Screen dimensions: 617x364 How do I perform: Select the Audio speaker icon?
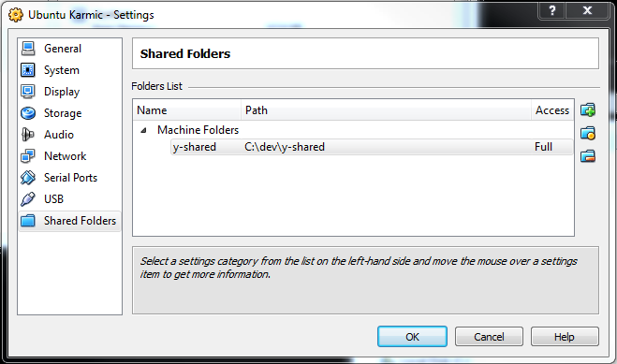[x=28, y=135]
